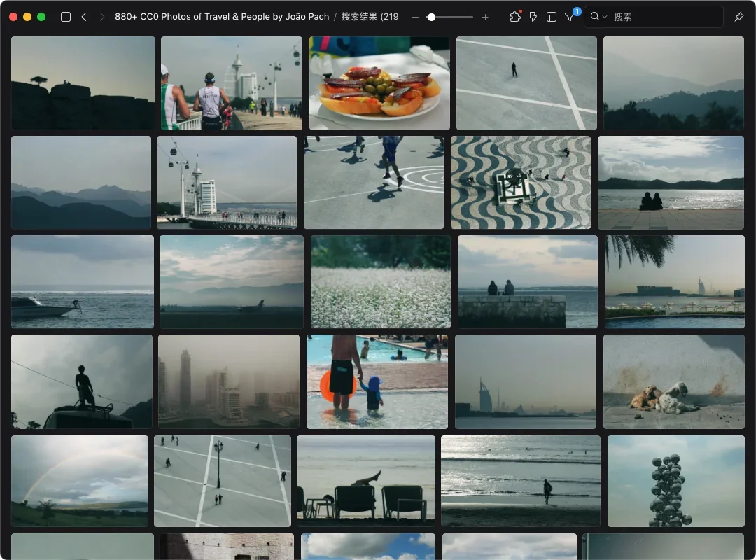Open the filter funnel

coord(570,17)
